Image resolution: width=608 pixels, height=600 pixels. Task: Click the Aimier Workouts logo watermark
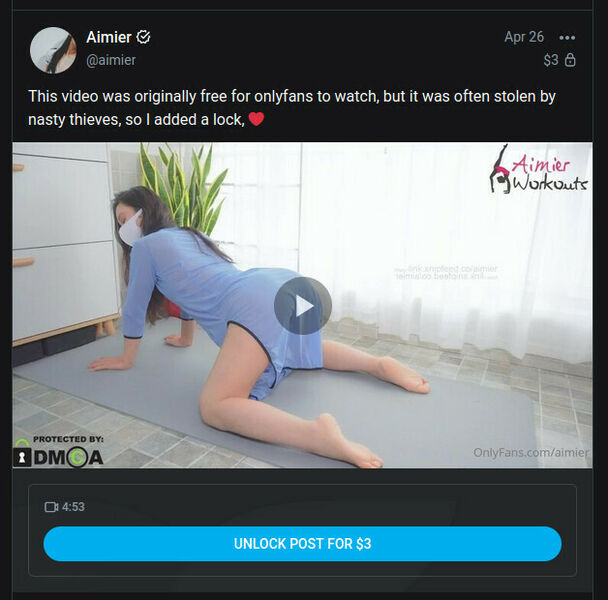click(538, 169)
